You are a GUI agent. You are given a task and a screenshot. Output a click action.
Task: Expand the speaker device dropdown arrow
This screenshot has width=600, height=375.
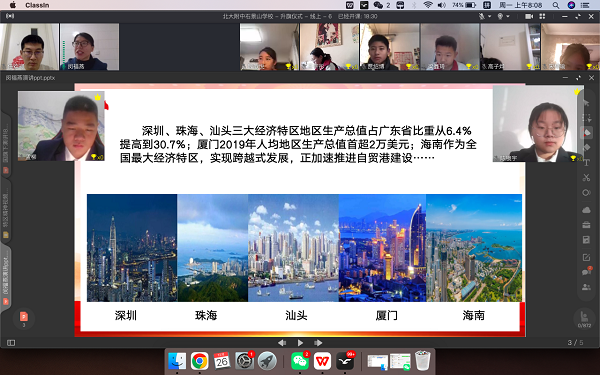click(508, 16)
